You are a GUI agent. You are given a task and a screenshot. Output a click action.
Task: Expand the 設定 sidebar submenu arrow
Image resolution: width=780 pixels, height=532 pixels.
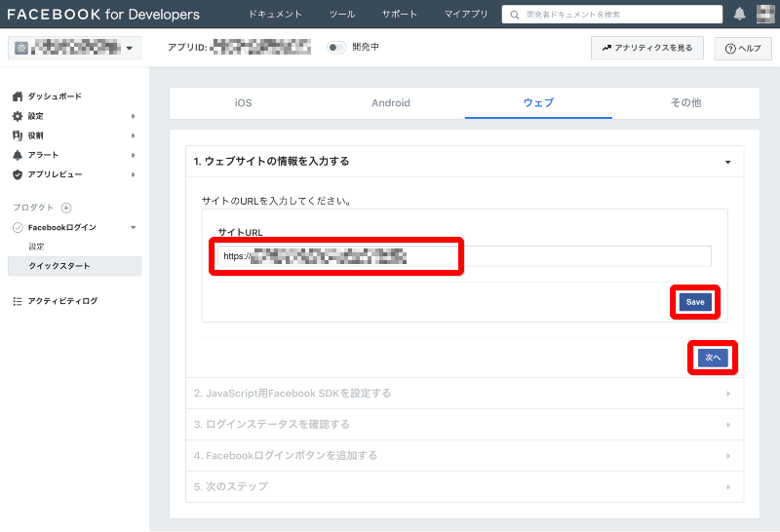[x=133, y=116]
